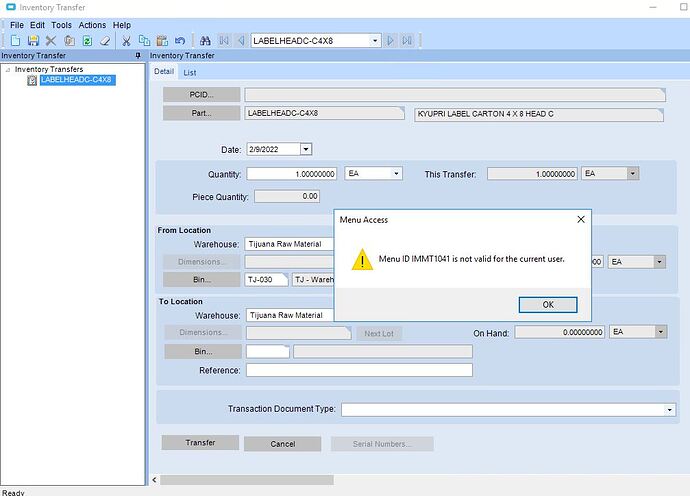Click the yellow warning icon in Menu Access dialog
The image size is (690, 496).
362,260
